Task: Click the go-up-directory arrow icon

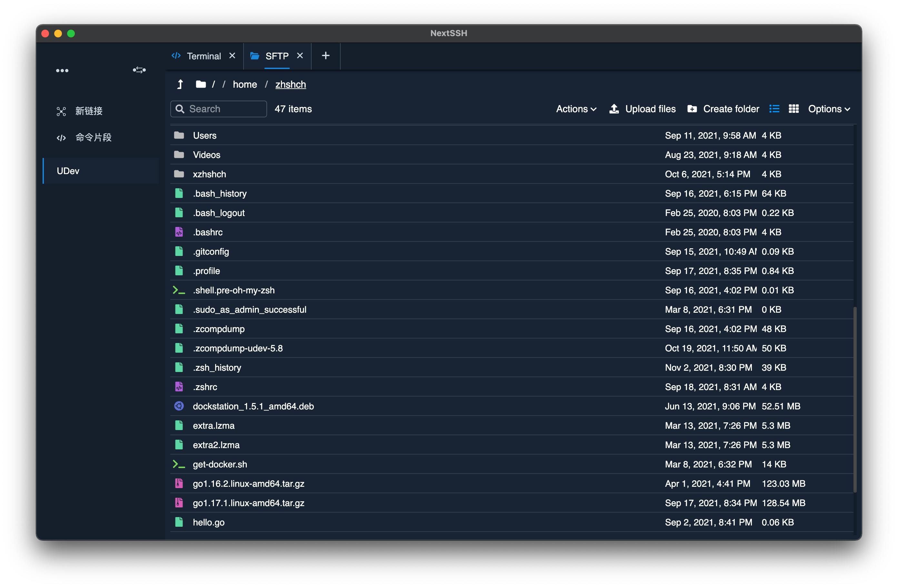Action: [180, 84]
